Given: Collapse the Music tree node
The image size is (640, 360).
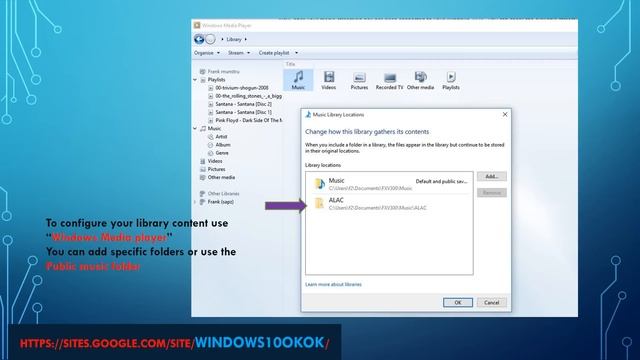Looking at the screenshot, I should 195,129.
